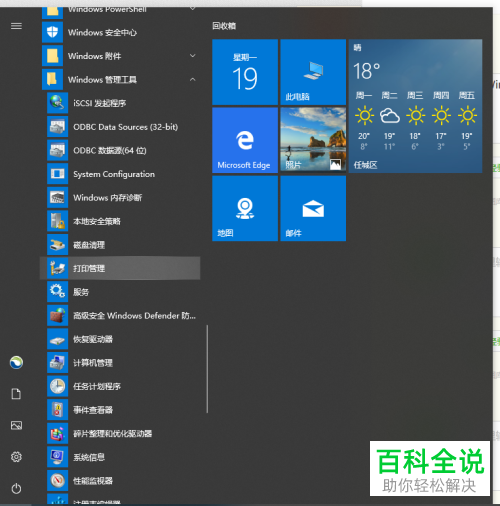This screenshot has height=506, width=500.
Task: Click the 服务 gears icon
Action: click(58, 292)
